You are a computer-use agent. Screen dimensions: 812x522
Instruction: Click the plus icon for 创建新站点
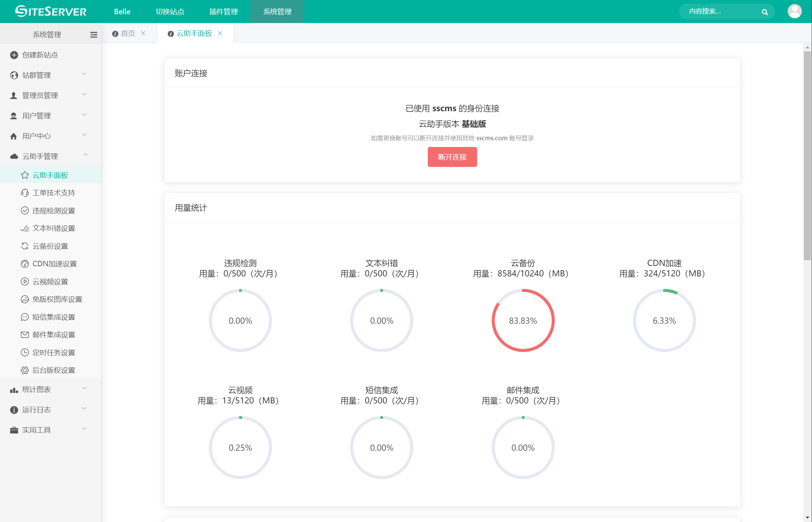click(x=14, y=55)
